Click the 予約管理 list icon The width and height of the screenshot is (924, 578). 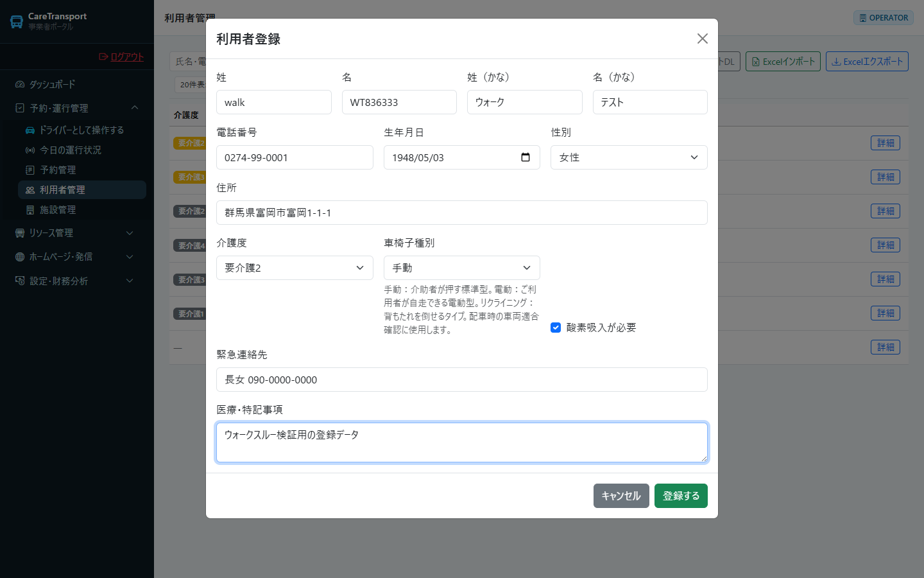[30, 170]
